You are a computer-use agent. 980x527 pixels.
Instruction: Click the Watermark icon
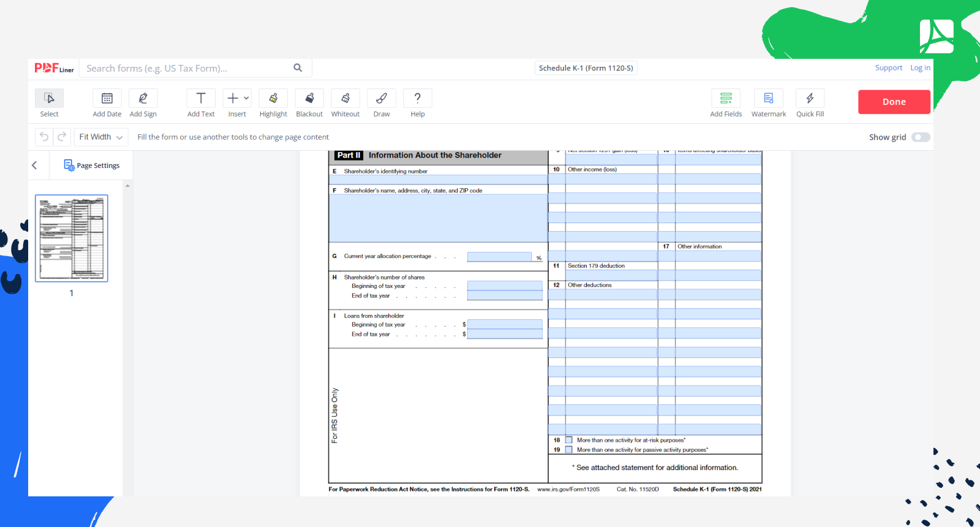(769, 99)
